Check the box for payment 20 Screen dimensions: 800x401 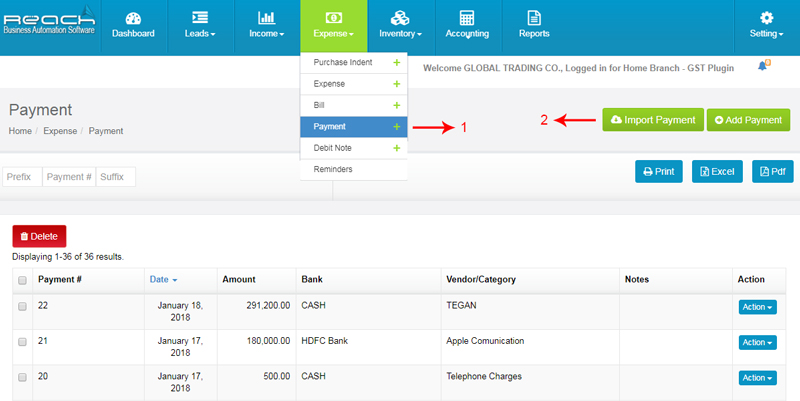pyautogui.click(x=22, y=378)
